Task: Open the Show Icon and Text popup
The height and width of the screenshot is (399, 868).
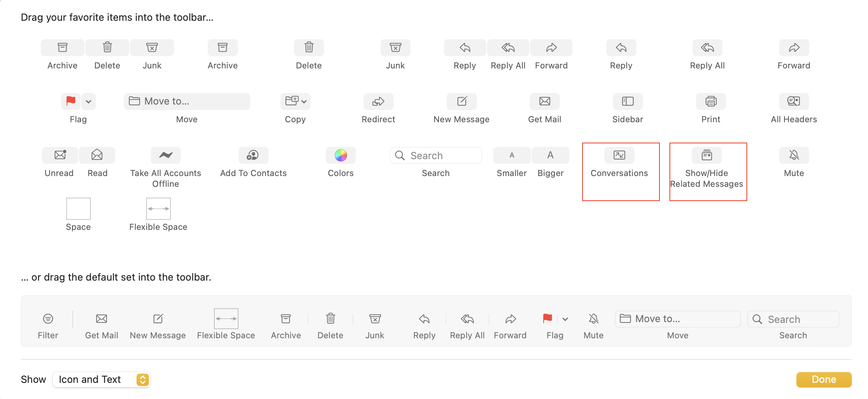Action: pyautogui.click(x=102, y=380)
